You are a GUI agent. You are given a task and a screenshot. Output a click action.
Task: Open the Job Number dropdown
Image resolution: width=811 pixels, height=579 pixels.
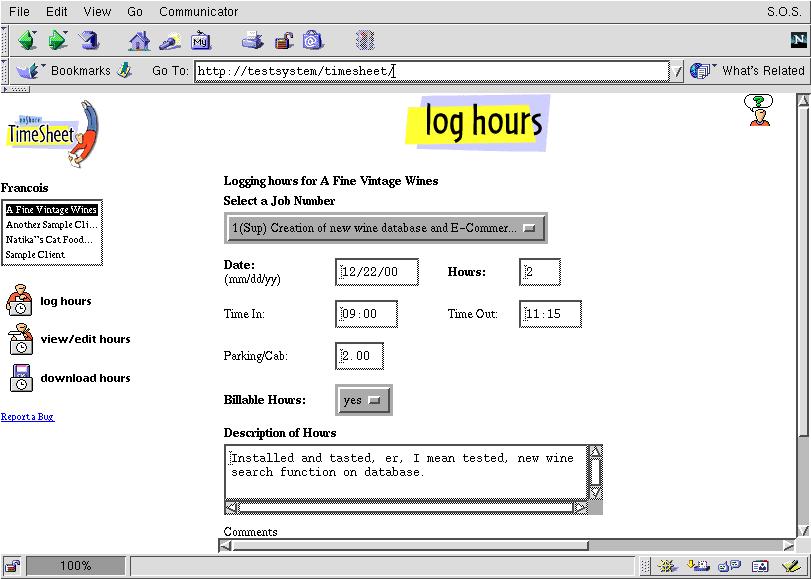pyautogui.click(x=385, y=228)
